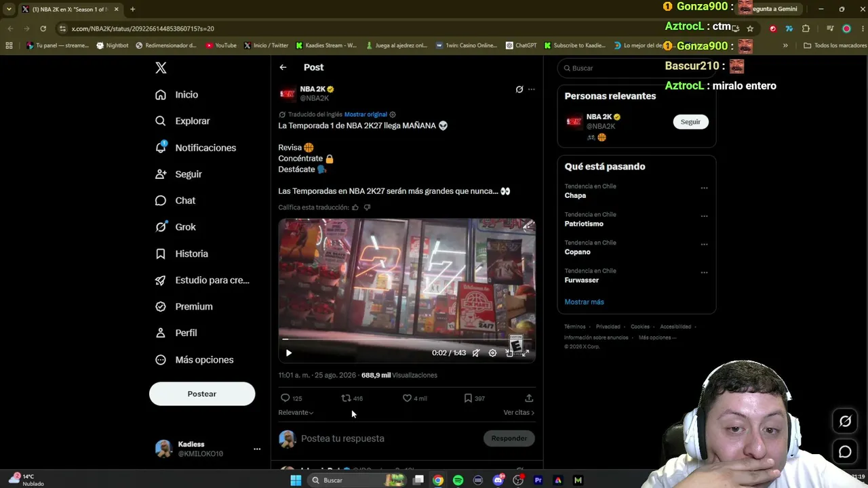868x488 pixels.
Task: Open Notificaciones in the sidebar
Action: (x=195, y=148)
